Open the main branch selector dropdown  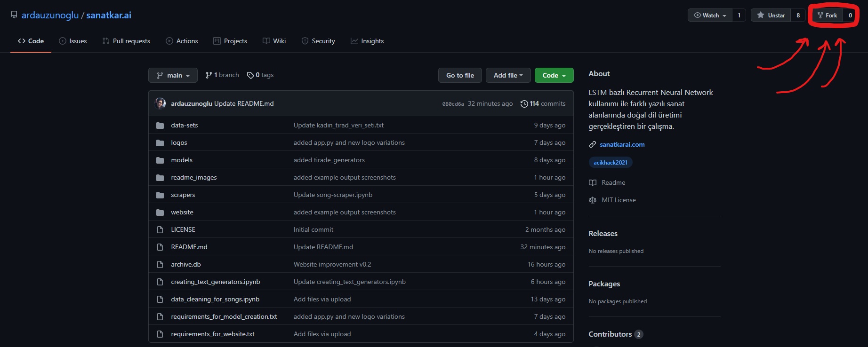coord(173,75)
